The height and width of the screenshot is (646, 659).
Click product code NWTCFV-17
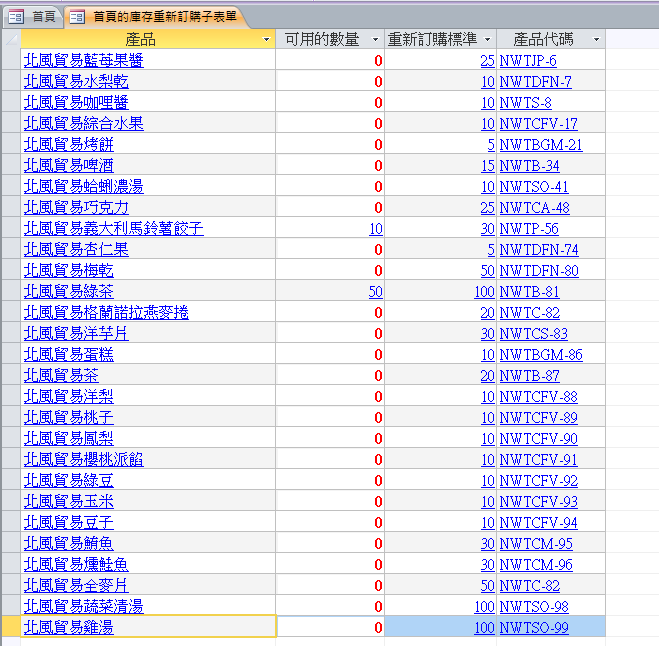click(538, 124)
